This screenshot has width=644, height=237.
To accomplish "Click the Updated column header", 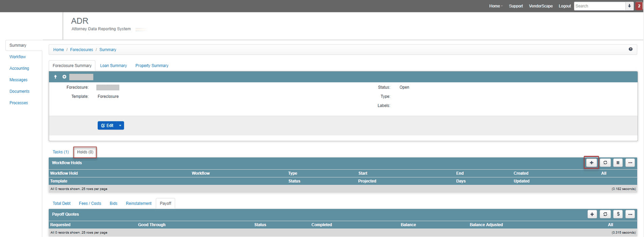I will click(522, 181).
